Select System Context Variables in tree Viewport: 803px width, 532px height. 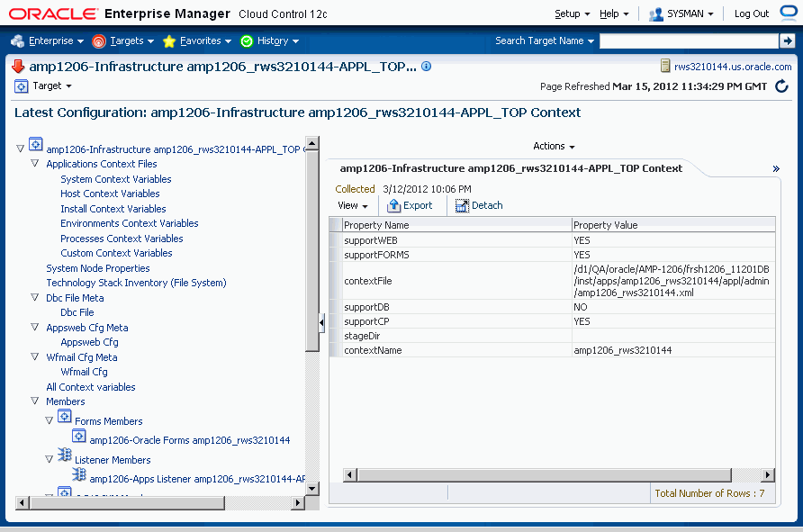(116, 179)
